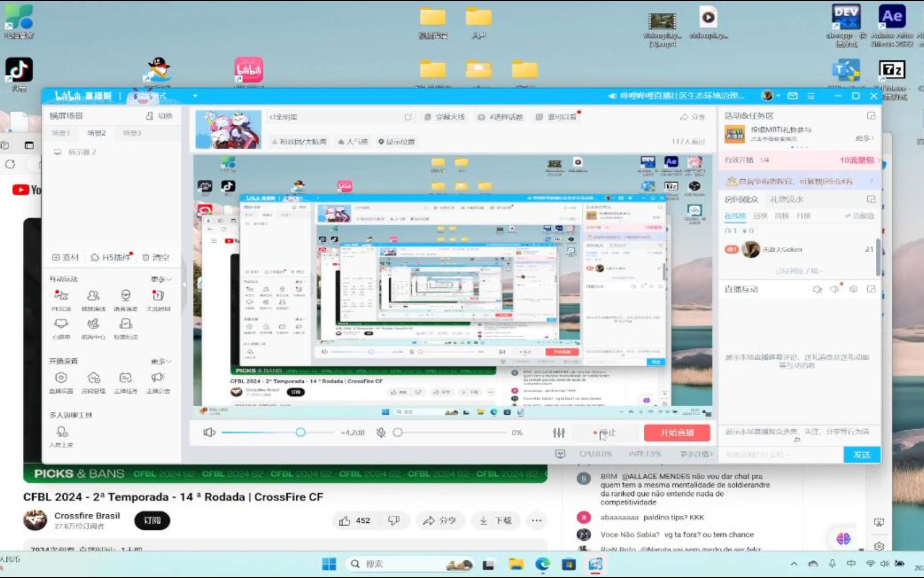Open 直播互动 settings gear icon
The image size is (924, 578).
coord(853,289)
